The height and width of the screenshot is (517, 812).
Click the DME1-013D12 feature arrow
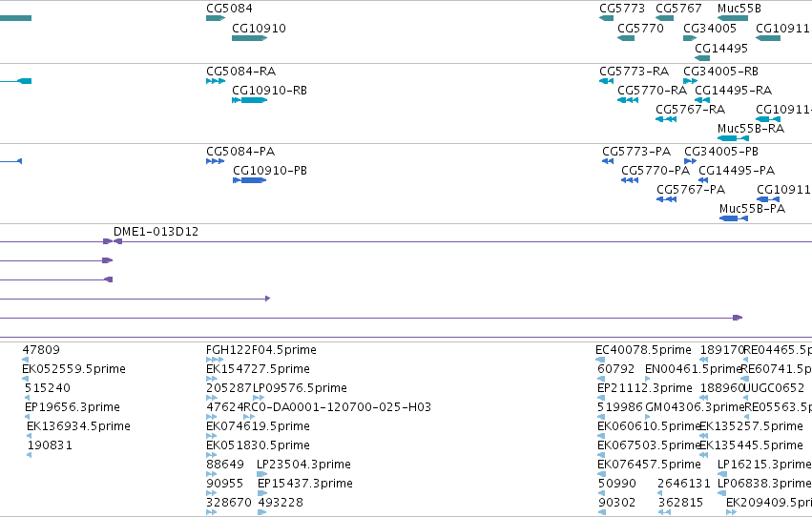[113, 241]
